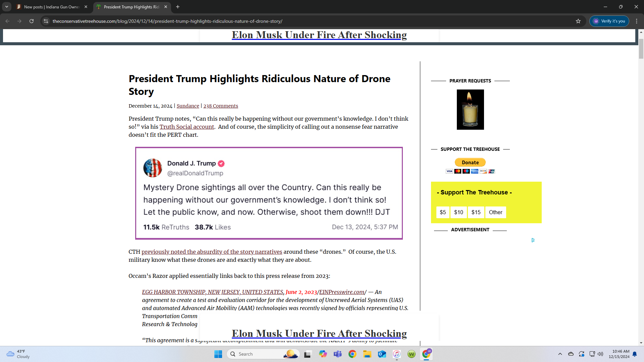This screenshot has width=644, height=362.
Task: Click the PayPal Donate button
Action: click(x=470, y=162)
